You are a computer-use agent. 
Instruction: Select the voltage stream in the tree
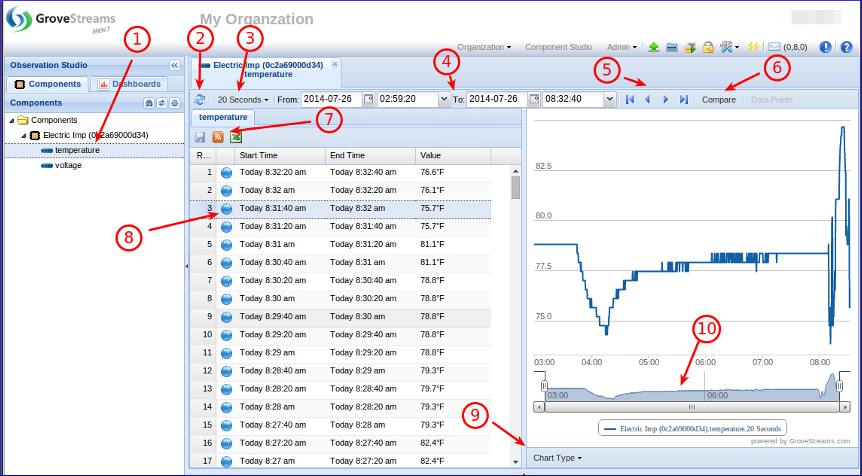[x=68, y=166]
